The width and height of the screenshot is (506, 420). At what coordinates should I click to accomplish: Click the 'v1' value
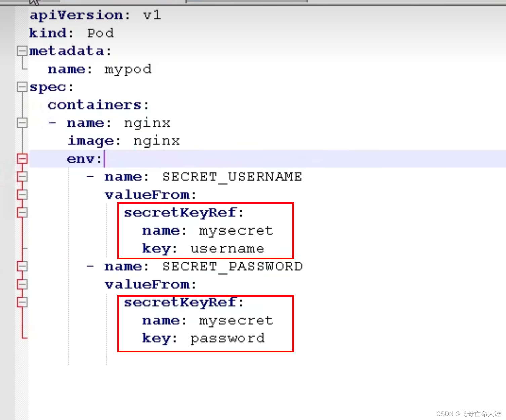152,15
